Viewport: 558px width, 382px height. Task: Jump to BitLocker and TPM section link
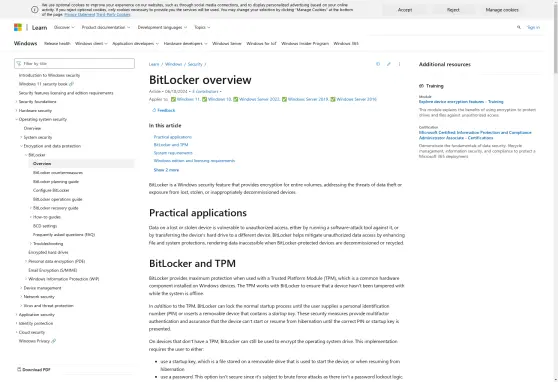click(171, 145)
